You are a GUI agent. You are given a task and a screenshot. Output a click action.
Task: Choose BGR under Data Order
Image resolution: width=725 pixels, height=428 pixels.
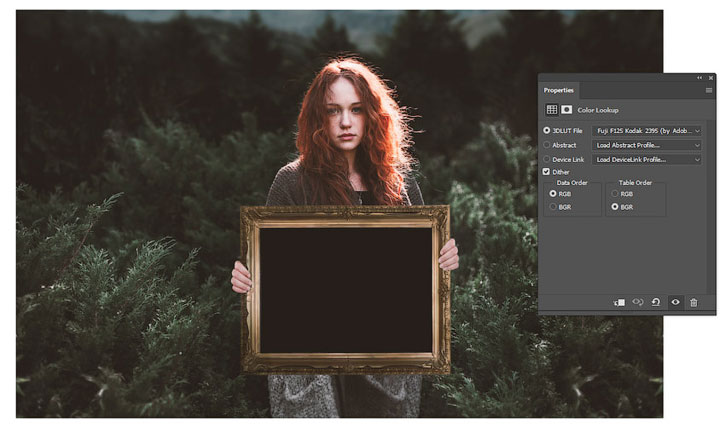(553, 207)
